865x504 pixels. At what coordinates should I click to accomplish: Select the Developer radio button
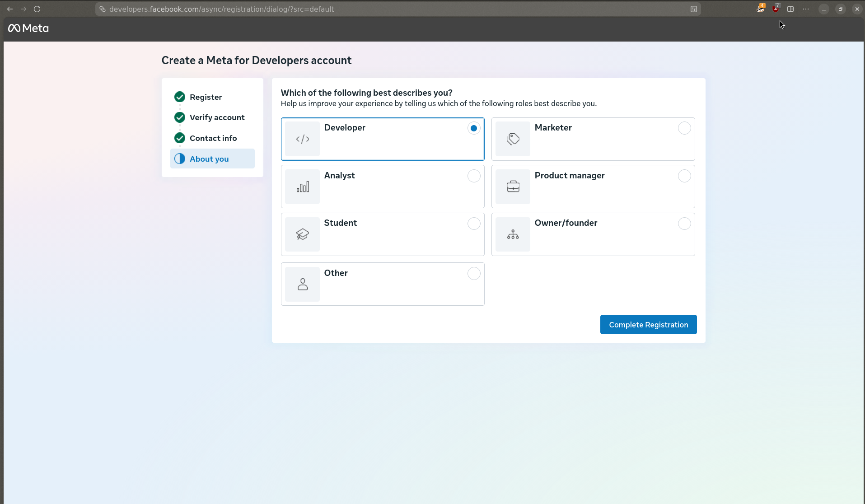click(x=474, y=128)
